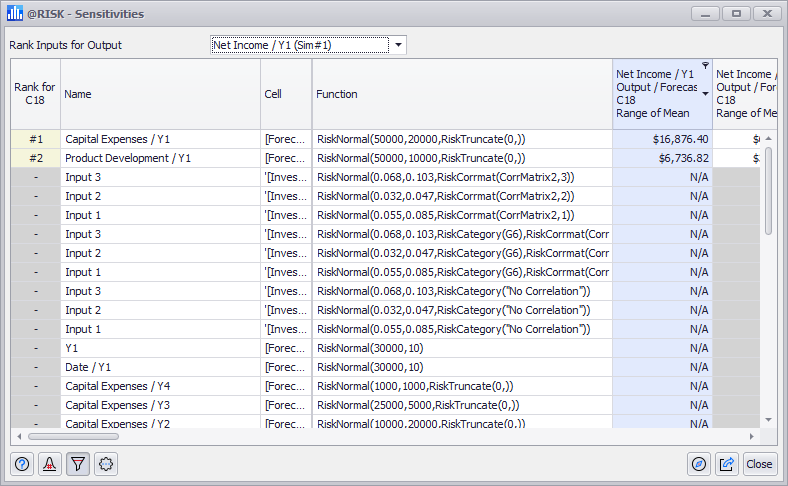788x486 pixels.
Task: Click the Rank for C18 column header
Action: (35, 94)
